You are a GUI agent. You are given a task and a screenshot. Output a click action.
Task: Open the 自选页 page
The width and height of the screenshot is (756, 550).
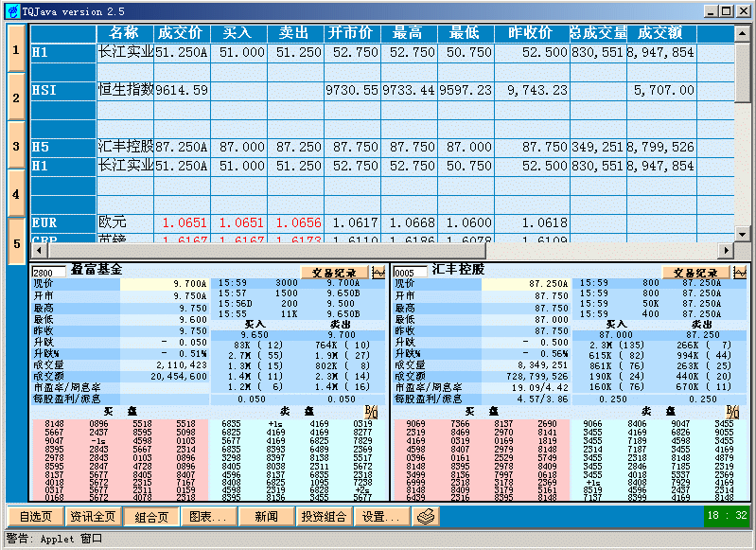(x=36, y=517)
